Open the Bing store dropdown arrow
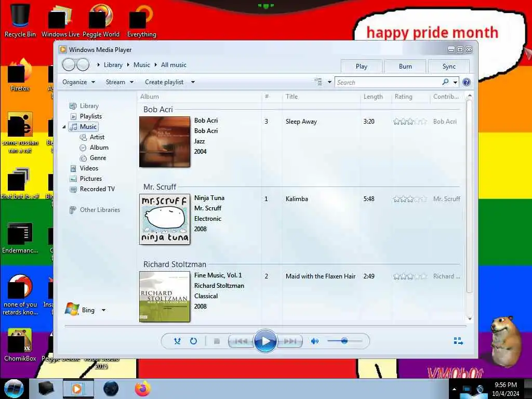 103,310
